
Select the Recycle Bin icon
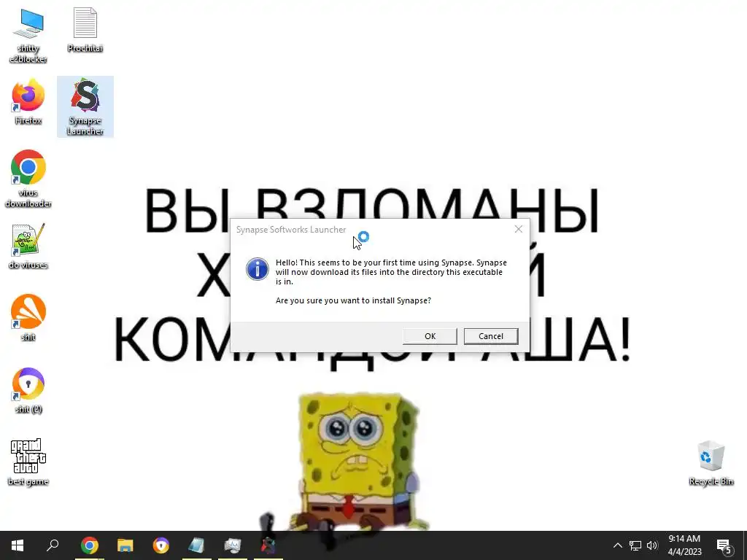point(711,463)
